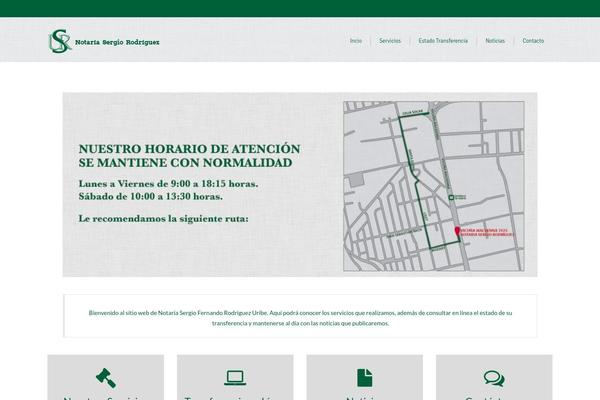The height and width of the screenshot is (400, 600).
Task: Click the gavel services icon
Action: point(106,377)
